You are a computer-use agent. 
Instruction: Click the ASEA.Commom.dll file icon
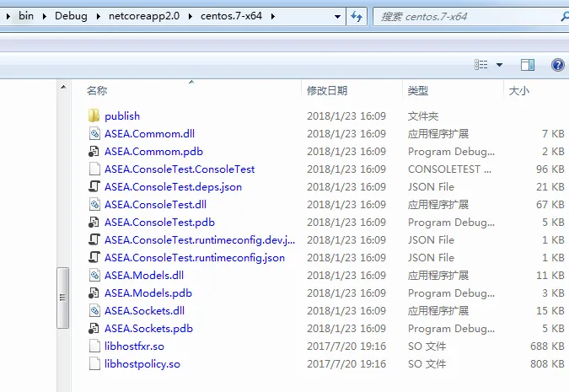pos(94,133)
